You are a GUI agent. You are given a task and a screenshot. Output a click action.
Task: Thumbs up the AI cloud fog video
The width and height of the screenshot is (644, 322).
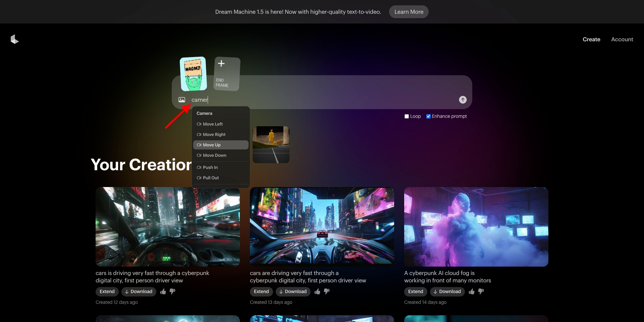point(472,291)
